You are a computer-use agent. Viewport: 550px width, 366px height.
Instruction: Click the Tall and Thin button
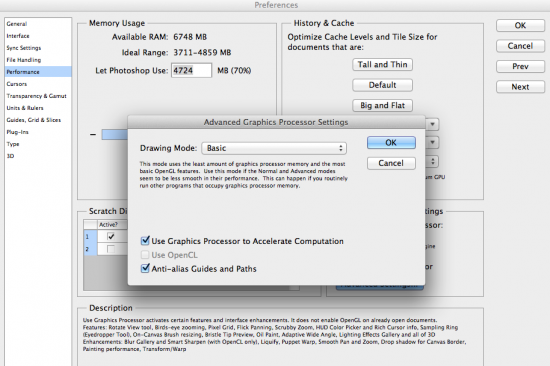382,65
